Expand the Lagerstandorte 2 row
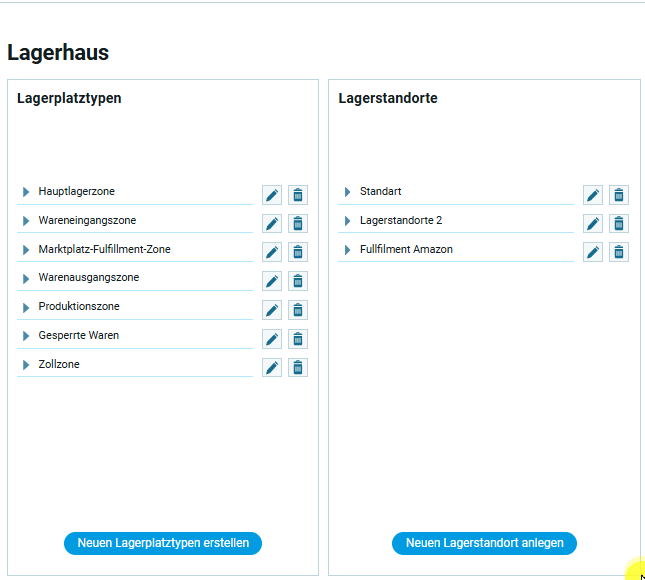The width and height of the screenshot is (645, 580). 347,221
